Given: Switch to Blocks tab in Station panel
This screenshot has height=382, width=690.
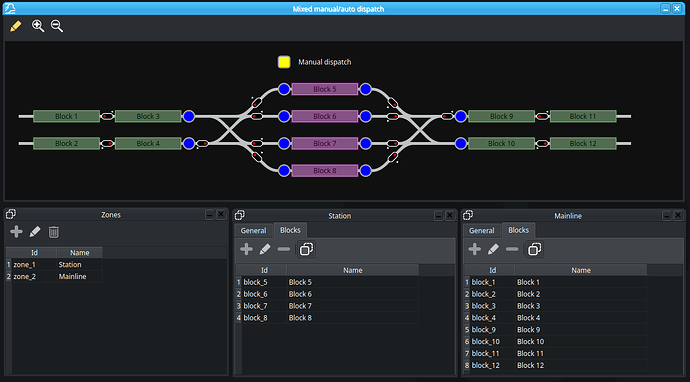Looking at the screenshot, I should [290, 230].
